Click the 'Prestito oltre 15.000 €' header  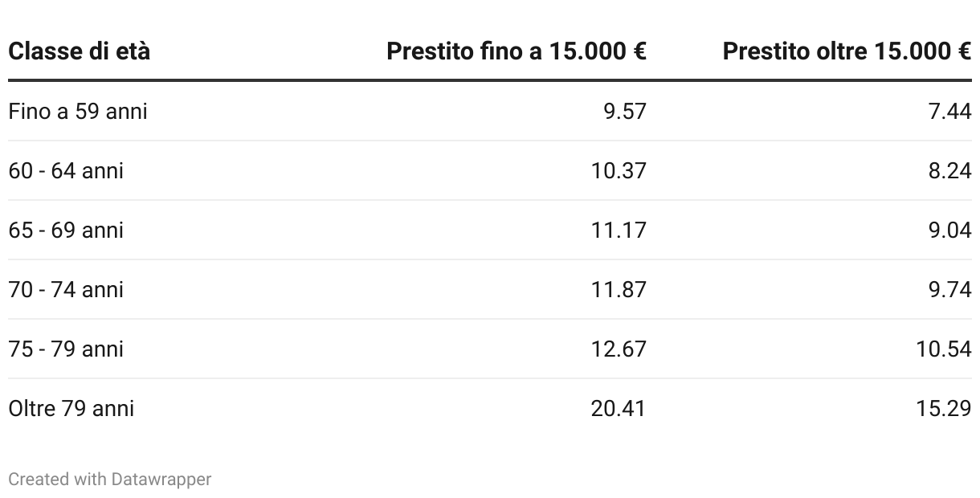coord(847,51)
